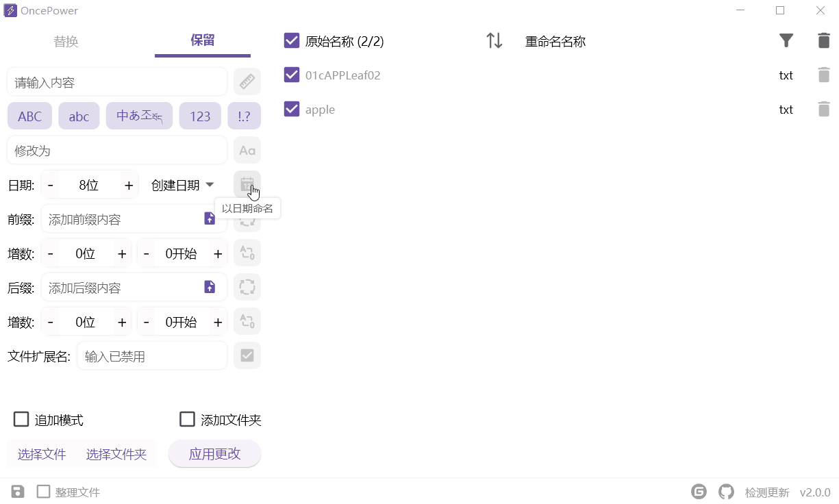Open the 创建日期 dropdown
Viewport: 839px width, 504px height.
coord(181,184)
